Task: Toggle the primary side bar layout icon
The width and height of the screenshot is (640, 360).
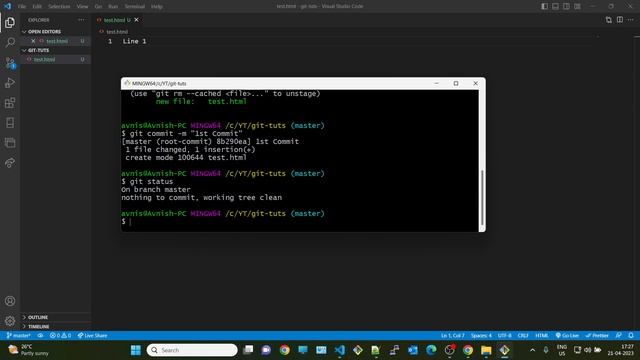Action: click(x=544, y=6)
